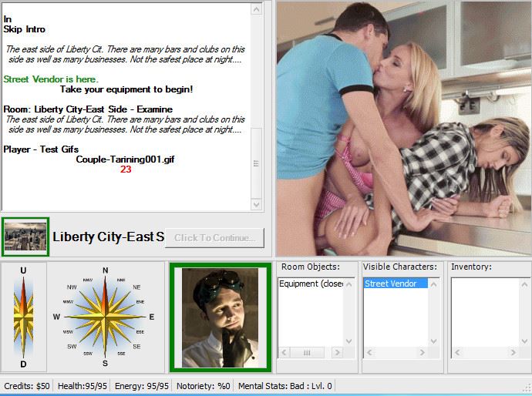The image size is (532, 396).
Task: Click NE on the compass rose
Action: point(136,287)
